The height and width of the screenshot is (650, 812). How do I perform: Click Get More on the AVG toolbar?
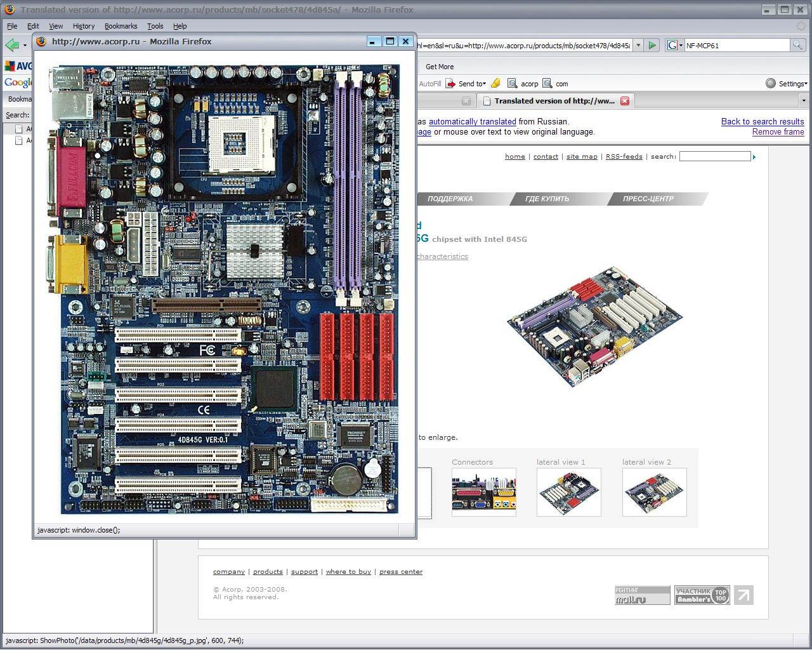[440, 67]
